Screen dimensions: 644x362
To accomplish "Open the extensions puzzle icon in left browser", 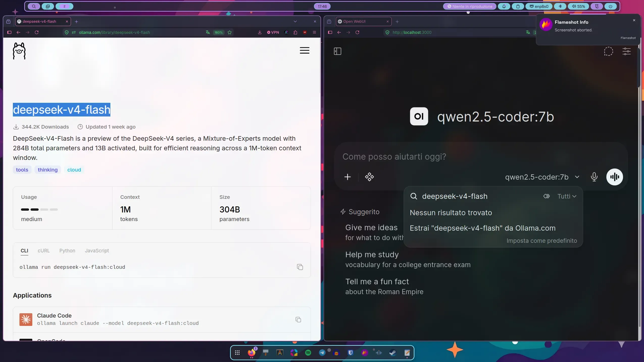I will pos(295,32).
